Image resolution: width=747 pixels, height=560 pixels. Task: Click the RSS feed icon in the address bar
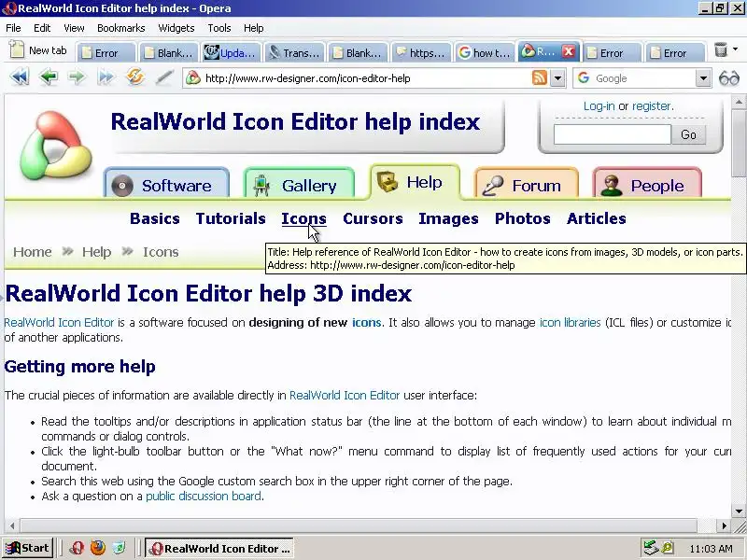click(x=540, y=77)
